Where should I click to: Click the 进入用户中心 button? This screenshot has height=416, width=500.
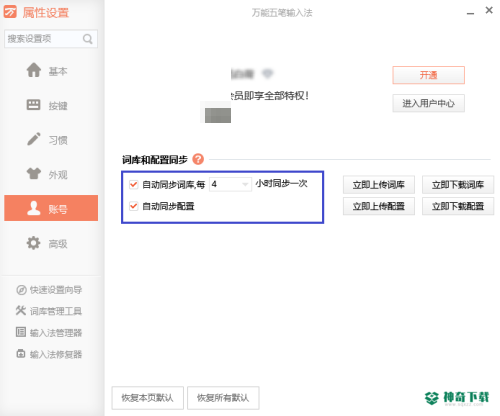(428, 103)
